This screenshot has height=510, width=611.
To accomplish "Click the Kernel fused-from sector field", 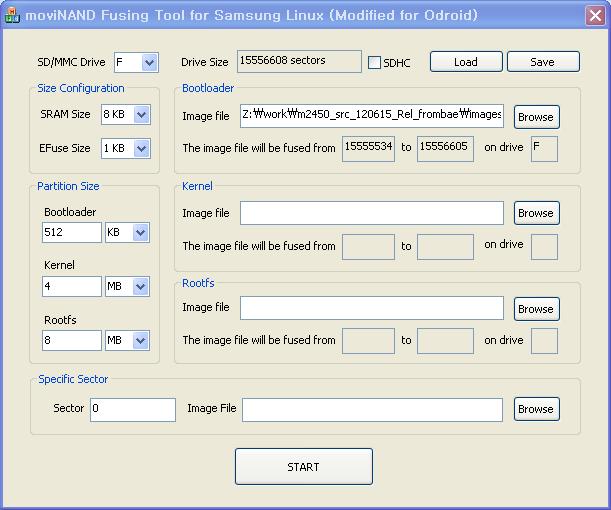I will [368, 247].
